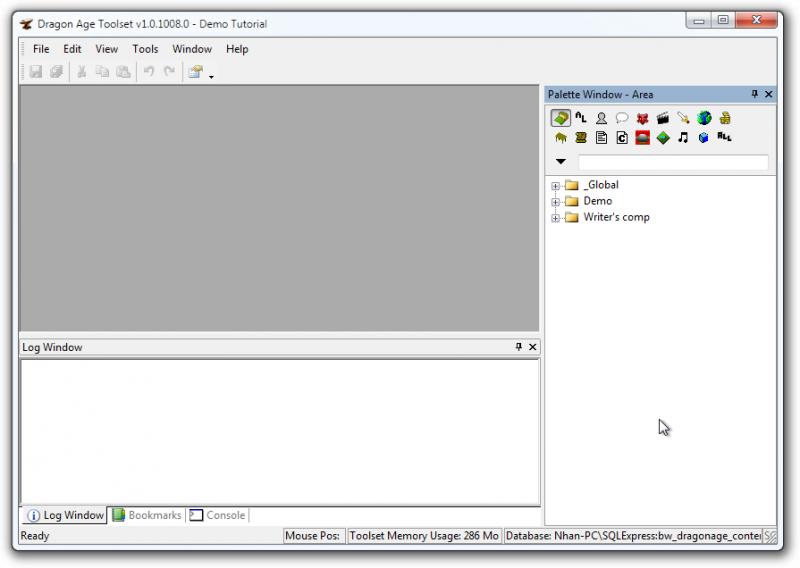800x568 pixels.
Task: Open the Edit menu
Action: coord(72,49)
